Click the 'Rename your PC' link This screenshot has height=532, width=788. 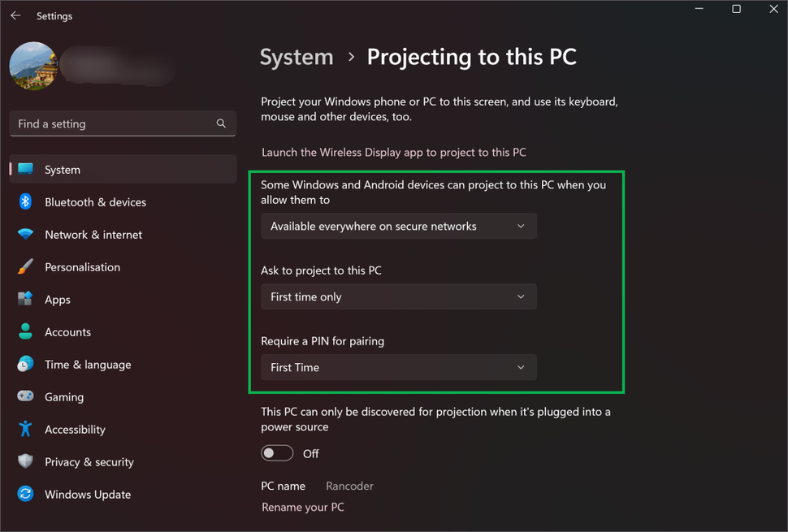[x=302, y=507]
